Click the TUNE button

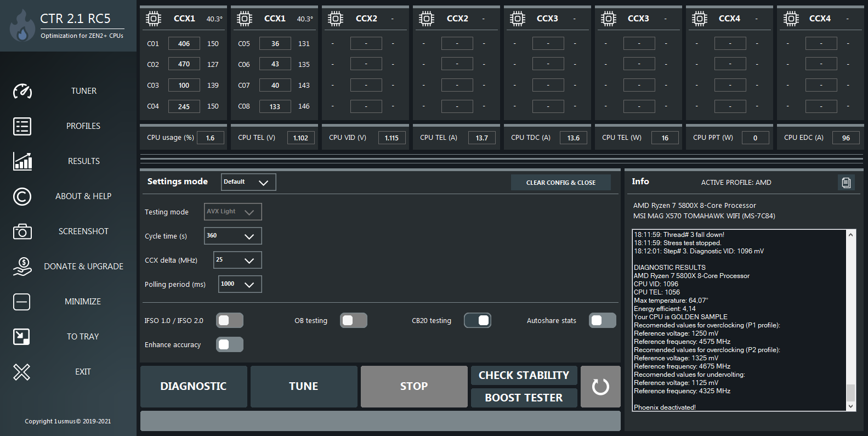tap(304, 387)
